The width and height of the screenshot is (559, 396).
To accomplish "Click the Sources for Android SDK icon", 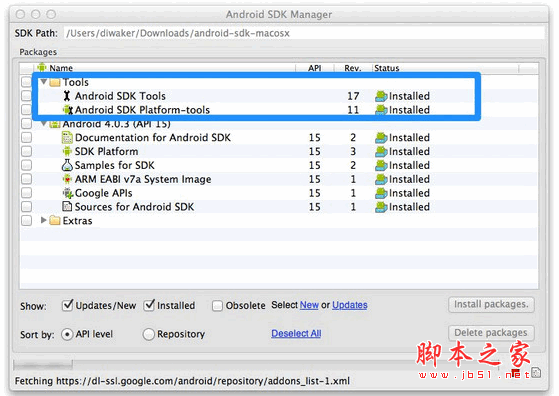I will [67, 207].
